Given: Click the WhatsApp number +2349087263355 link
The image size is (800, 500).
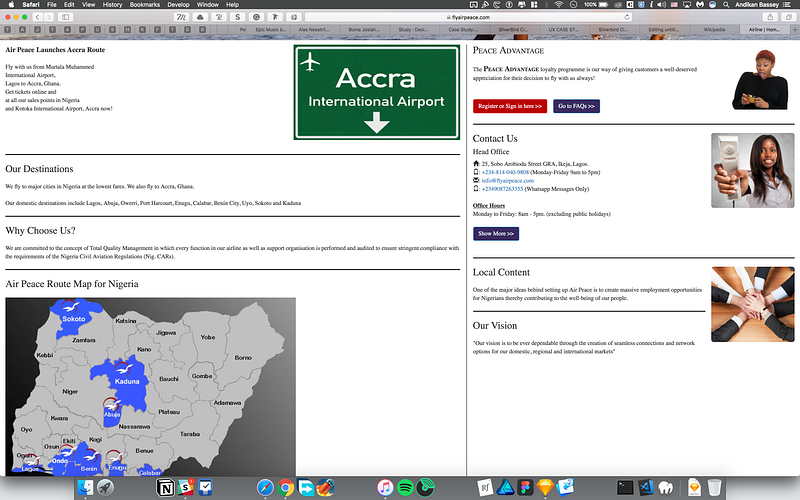Looking at the screenshot, I should 502,189.
